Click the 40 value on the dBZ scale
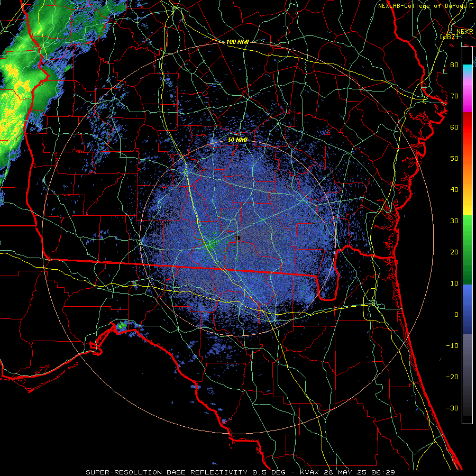 pyautogui.click(x=454, y=190)
